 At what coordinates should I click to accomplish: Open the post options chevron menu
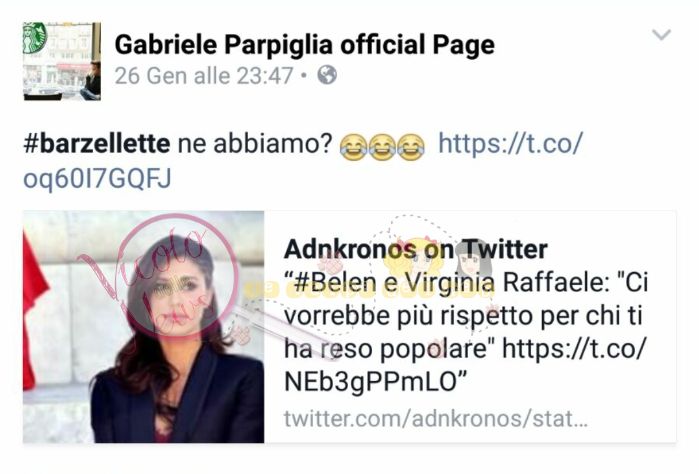coord(661,34)
